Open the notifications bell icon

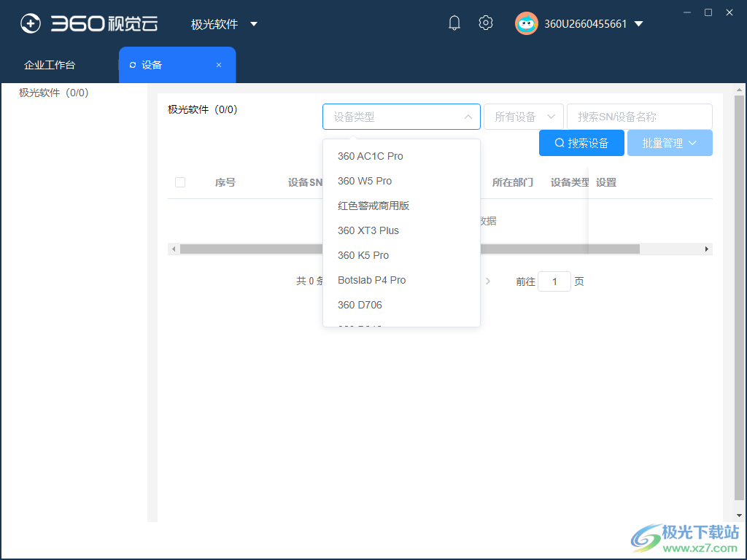point(454,23)
